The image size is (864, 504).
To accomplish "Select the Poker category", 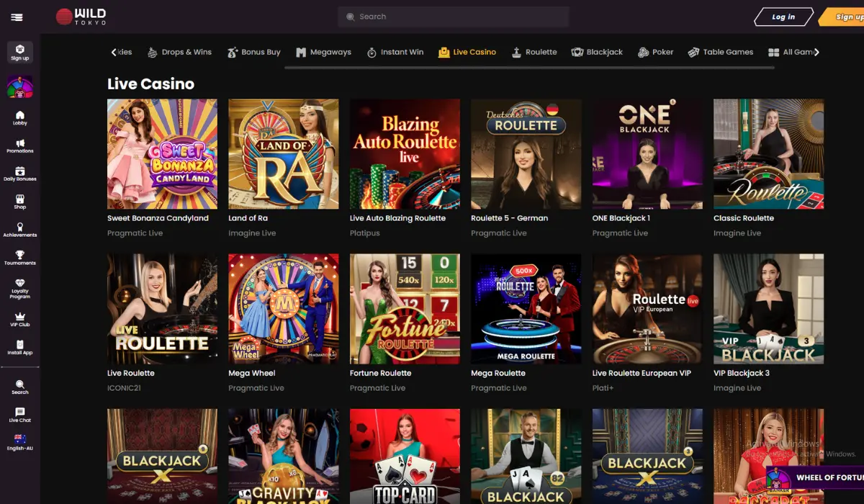I will tap(655, 52).
